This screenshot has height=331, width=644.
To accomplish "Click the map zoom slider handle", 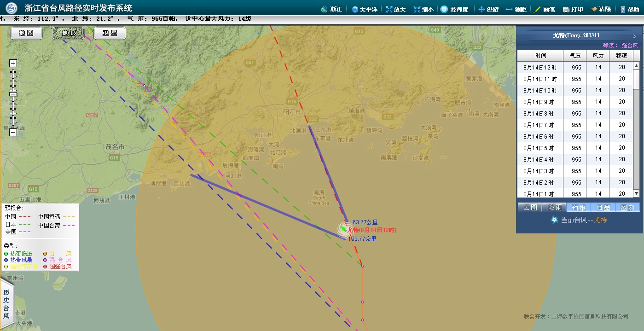I will 13,94.
